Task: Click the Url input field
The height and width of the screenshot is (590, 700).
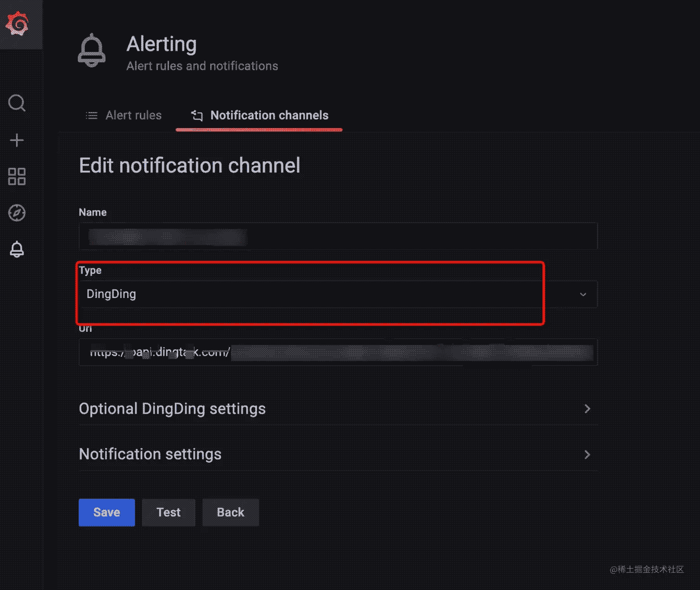Action: [338, 352]
